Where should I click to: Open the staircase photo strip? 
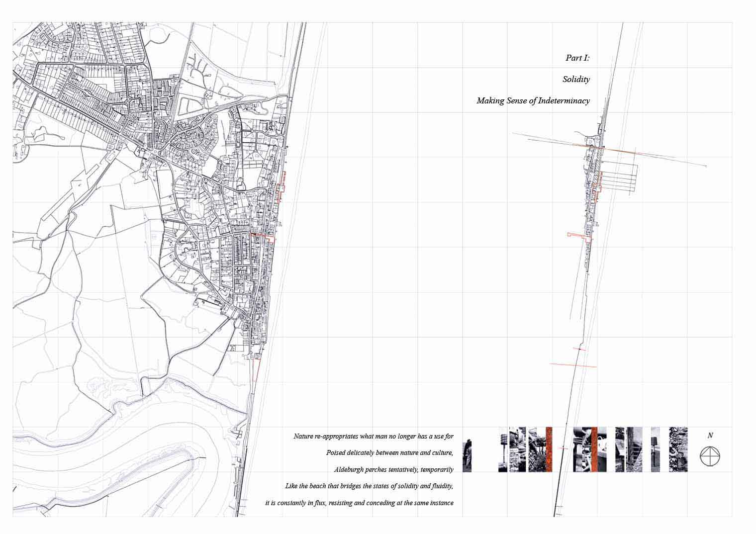(x=634, y=449)
